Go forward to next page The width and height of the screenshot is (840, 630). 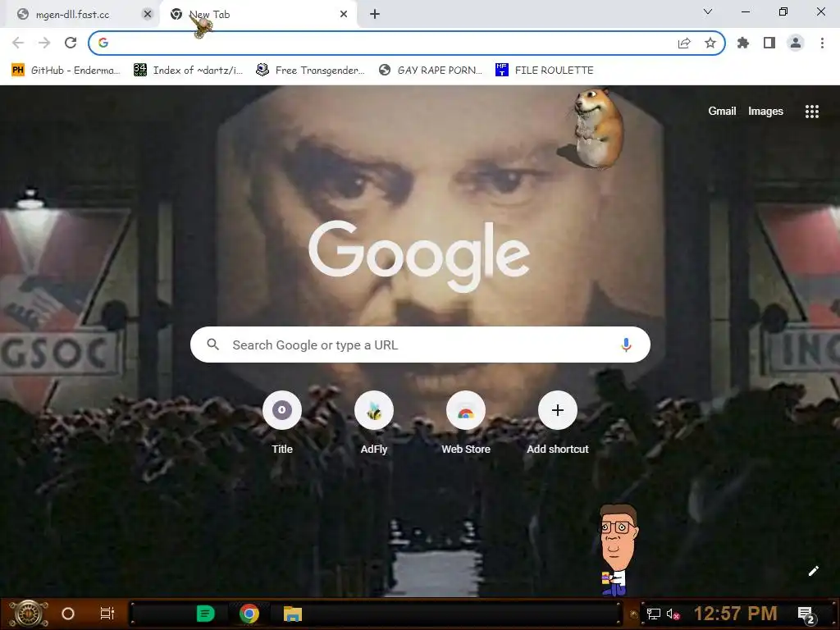[x=44, y=43]
